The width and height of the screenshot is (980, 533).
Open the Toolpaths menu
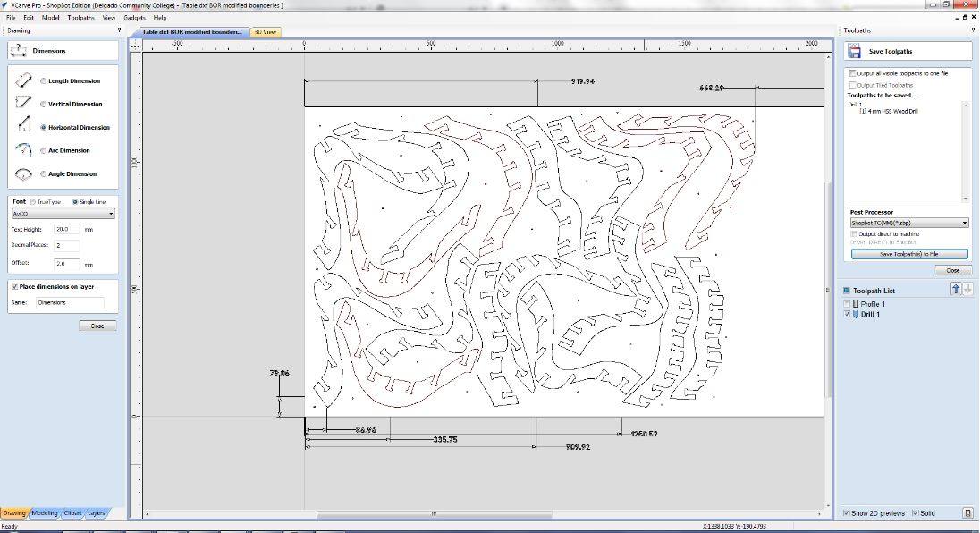click(81, 18)
